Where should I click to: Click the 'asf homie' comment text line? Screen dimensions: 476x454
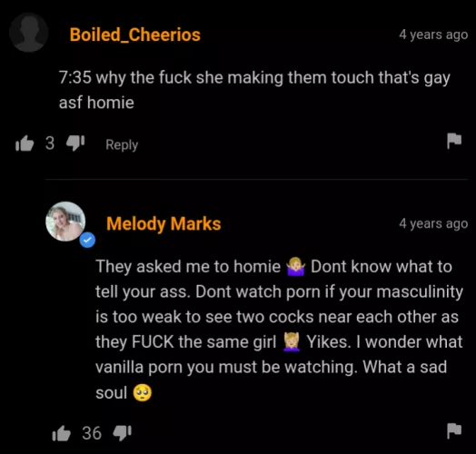[96, 103]
